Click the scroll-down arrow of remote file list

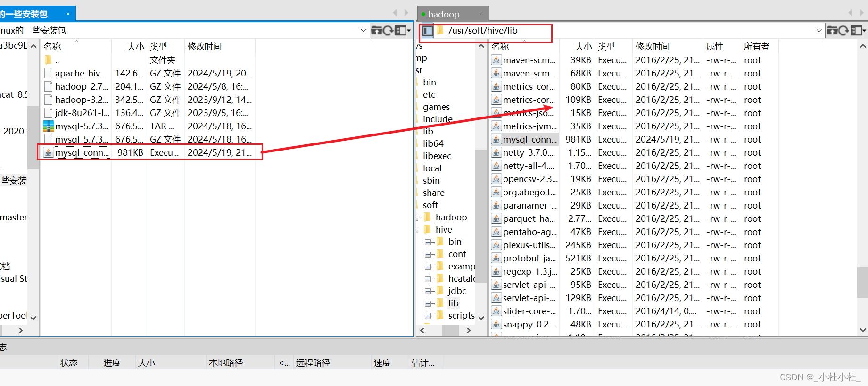[x=862, y=330]
